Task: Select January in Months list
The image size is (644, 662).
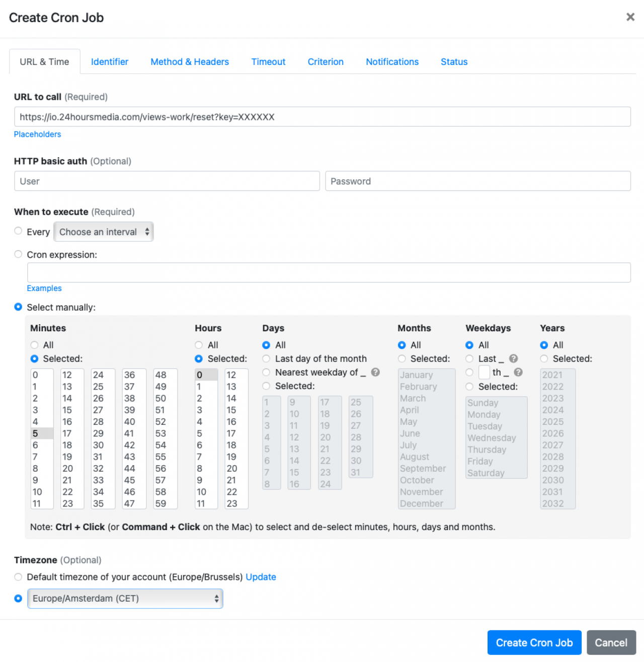Action: coord(426,375)
